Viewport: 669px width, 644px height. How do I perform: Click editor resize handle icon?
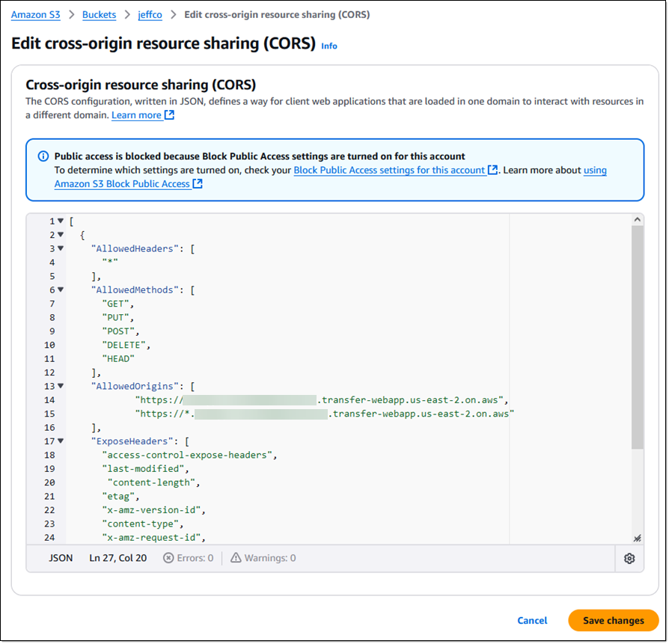[x=637, y=539]
